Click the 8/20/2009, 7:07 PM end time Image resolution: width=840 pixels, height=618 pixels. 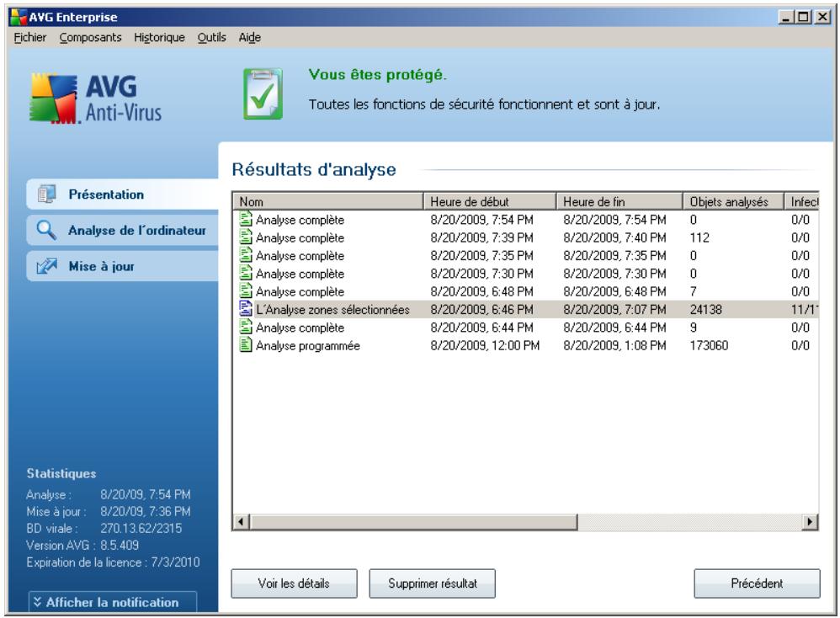click(614, 309)
